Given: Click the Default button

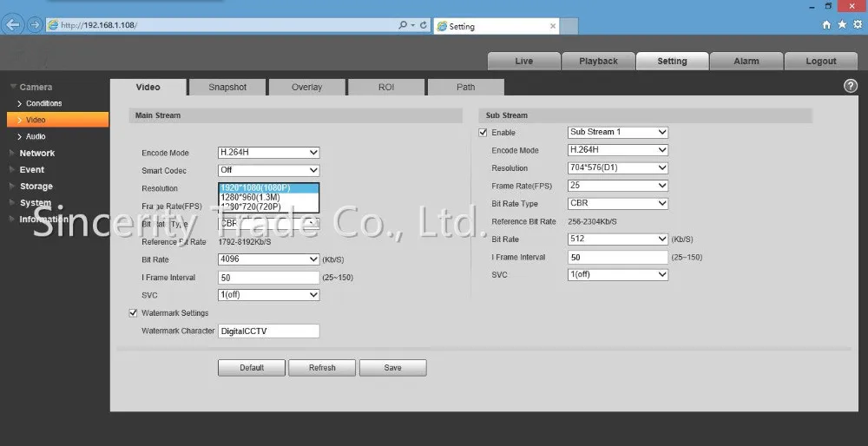Looking at the screenshot, I should pos(252,368).
